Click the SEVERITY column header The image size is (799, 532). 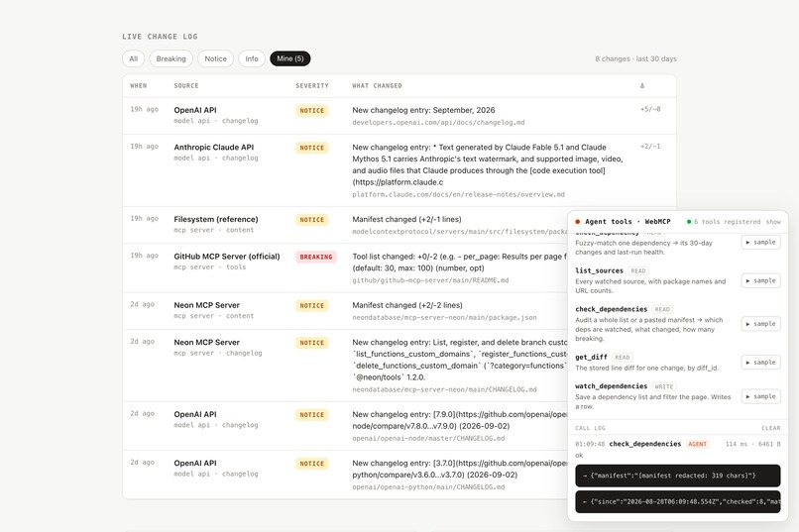pos(312,85)
